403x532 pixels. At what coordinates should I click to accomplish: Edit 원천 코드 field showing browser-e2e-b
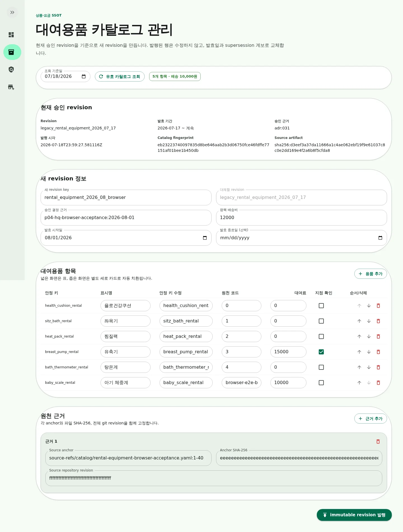point(242,383)
